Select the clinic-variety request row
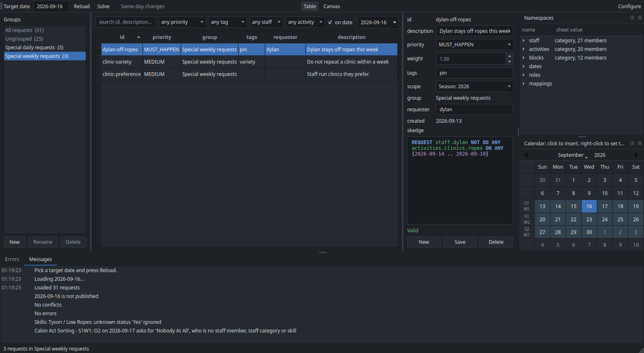The image size is (644, 353). [x=249, y=62]
